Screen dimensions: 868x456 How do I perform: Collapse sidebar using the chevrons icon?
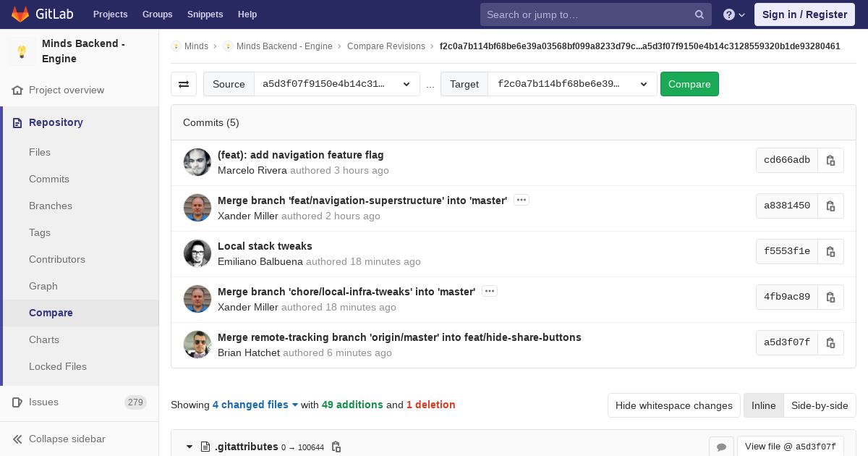(x=18, y=439)
